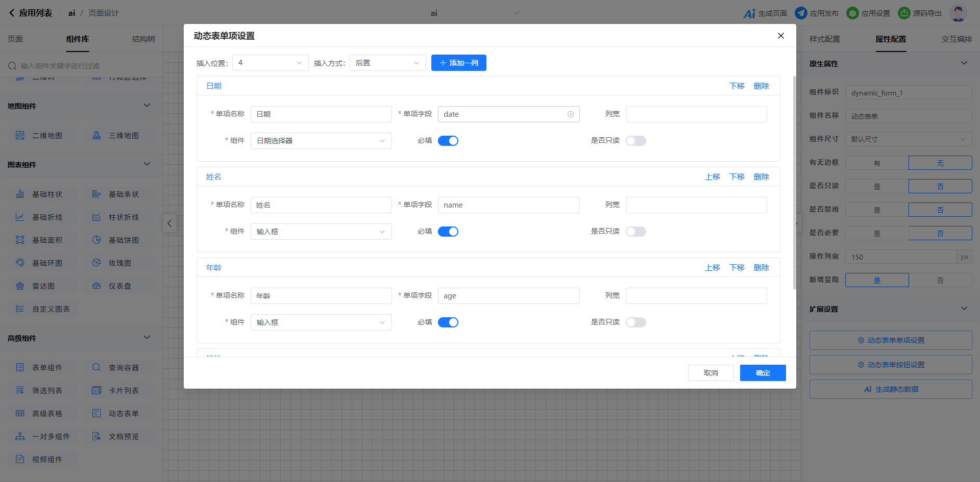
Task: Open the insert method dropdown showing 后置
Action: 387,63
